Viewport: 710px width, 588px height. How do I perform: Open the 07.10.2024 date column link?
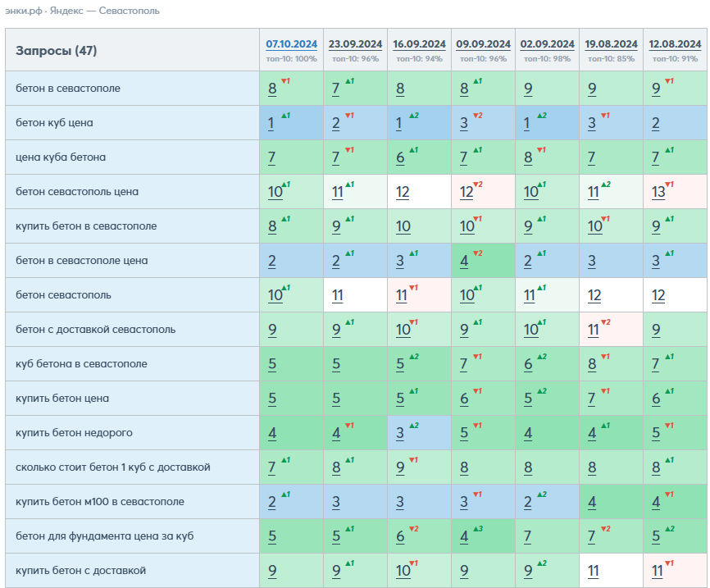point(291,44)
